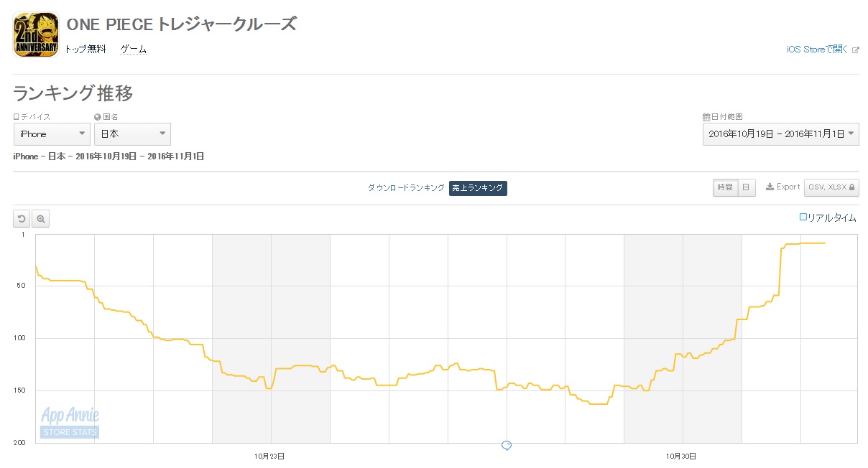This screenshot has width=868, height=468.
Task: Click the globe icon next to 国名
Action: [97, 116]
